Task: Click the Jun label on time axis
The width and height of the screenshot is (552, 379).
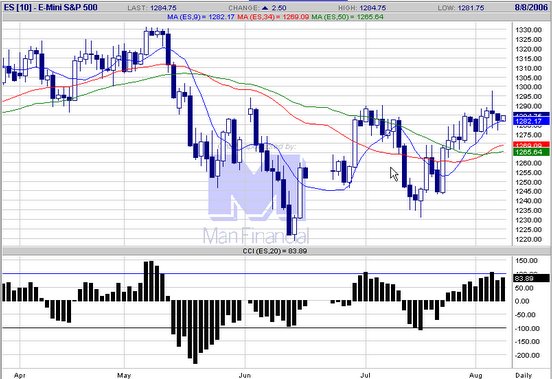Action: (x=245, y=375)
